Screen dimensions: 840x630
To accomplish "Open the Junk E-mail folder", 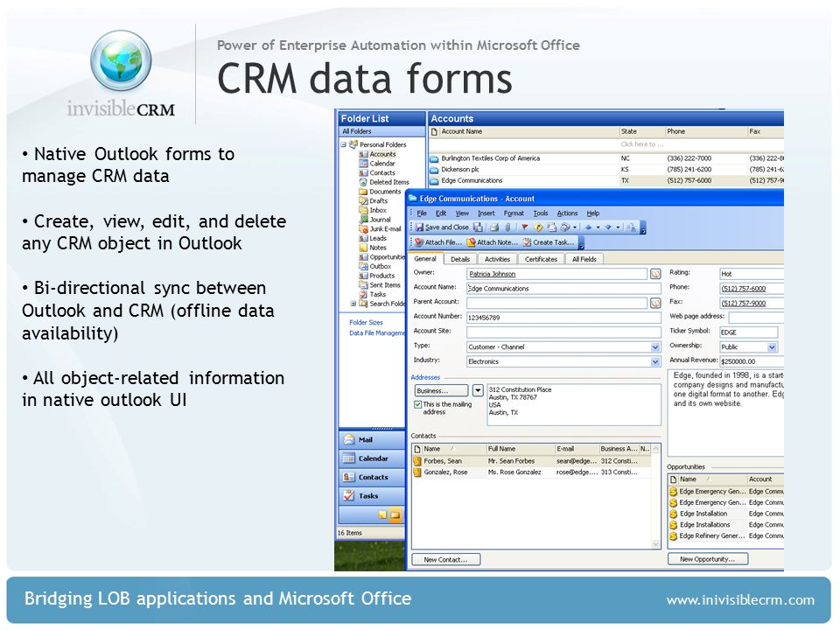I will click(x=380, y=228).
